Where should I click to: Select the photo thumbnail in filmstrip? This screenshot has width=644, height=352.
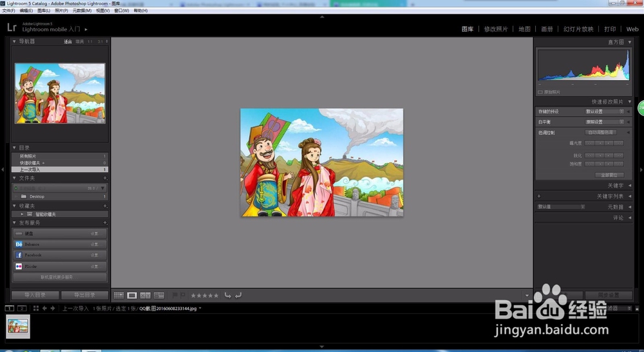(x=18, y=326)
